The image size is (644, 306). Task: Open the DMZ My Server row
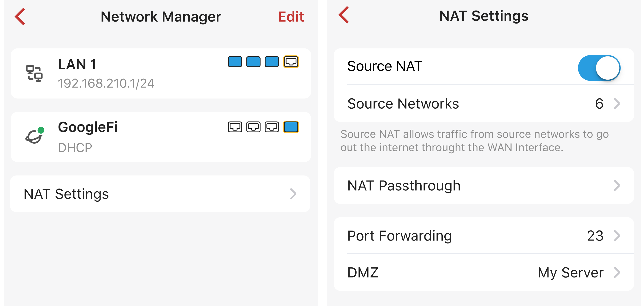click(483, 272)
